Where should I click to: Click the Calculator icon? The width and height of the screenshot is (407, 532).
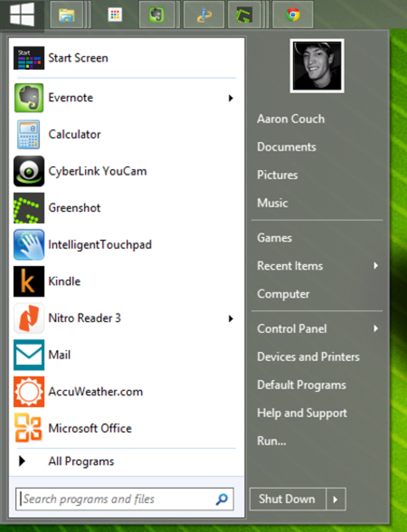click(29, 134)
